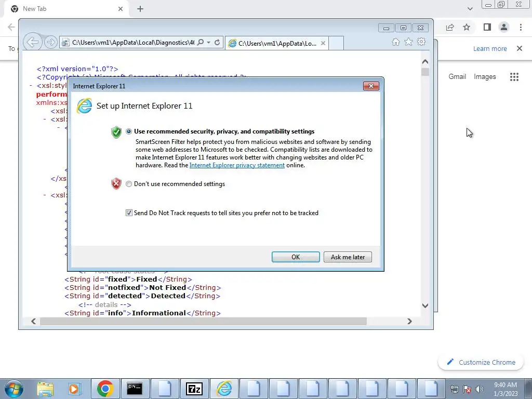
Task: Open Chrome tab search chevron
Action: click(470, 9)
